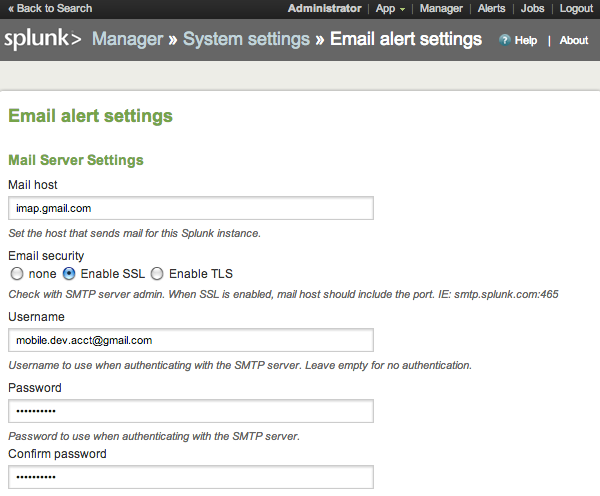Focus the Password input field
Image resolution: width=600 pixels, height=496 pixels.
tap(191, 411)
